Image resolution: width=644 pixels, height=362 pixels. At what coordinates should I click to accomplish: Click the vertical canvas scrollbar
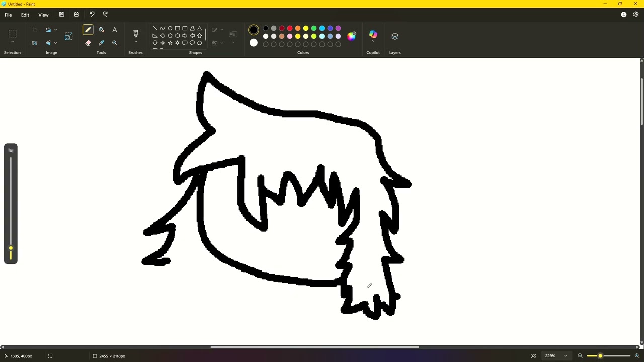pos(641,102)
